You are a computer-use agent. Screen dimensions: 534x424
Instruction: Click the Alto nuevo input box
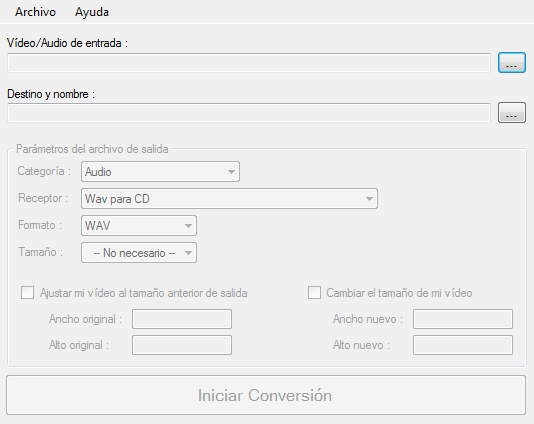(x=463, y=345)
